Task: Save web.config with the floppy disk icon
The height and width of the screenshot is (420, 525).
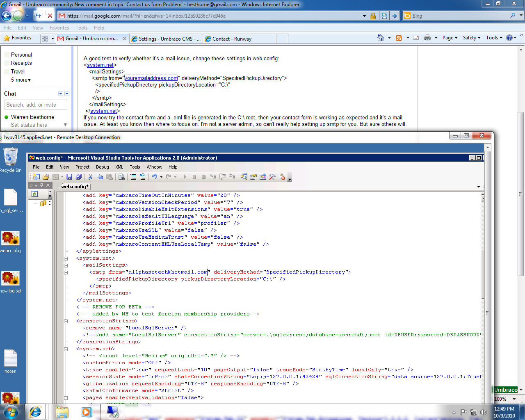Action: click(x=69, y=177)
